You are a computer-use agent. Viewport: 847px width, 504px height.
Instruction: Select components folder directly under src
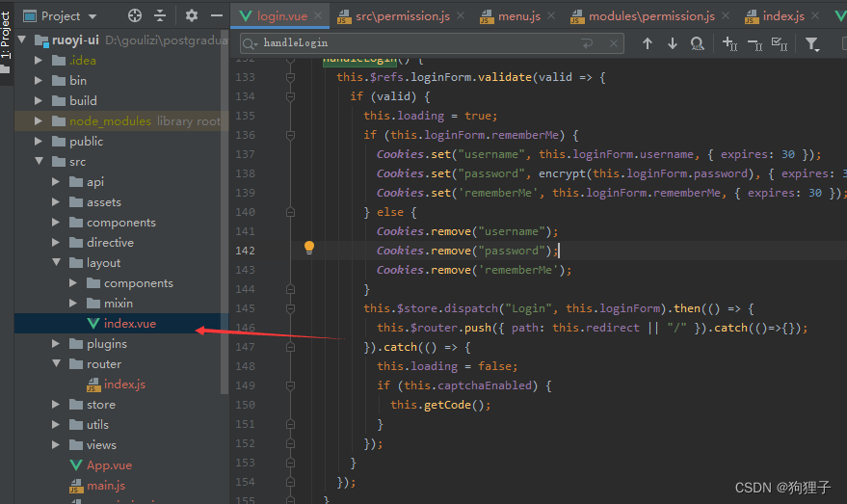[120, 223]
